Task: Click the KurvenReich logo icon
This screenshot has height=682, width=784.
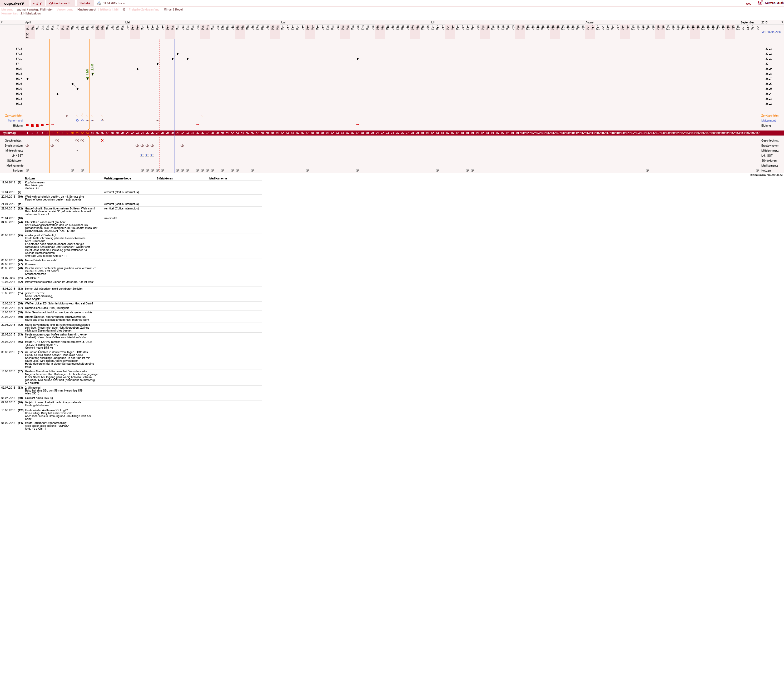Action: [760, 3]
